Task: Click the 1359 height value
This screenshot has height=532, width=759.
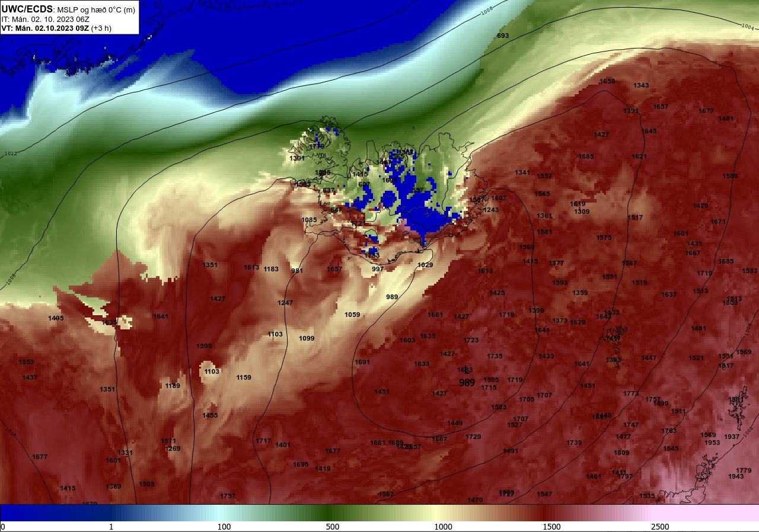Action: 580,293
